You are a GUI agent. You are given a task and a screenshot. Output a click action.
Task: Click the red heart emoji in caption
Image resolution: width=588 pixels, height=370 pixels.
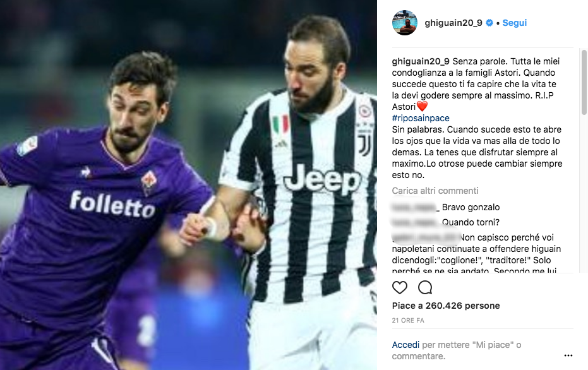[423, 107]
